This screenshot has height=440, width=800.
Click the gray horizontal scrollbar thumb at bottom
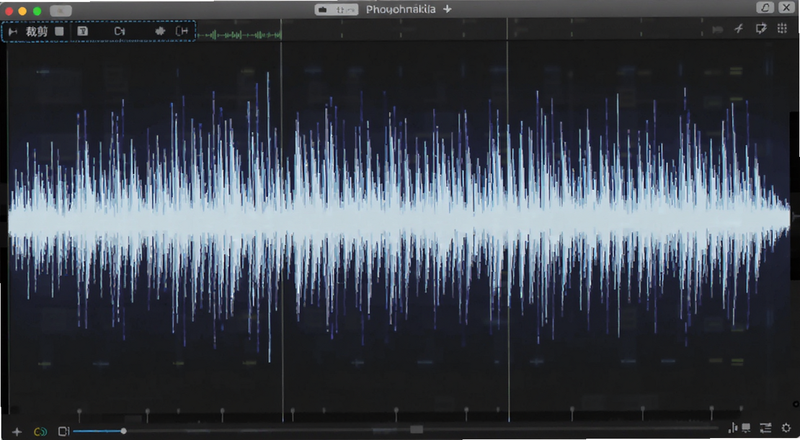click(x=417, y=430)
